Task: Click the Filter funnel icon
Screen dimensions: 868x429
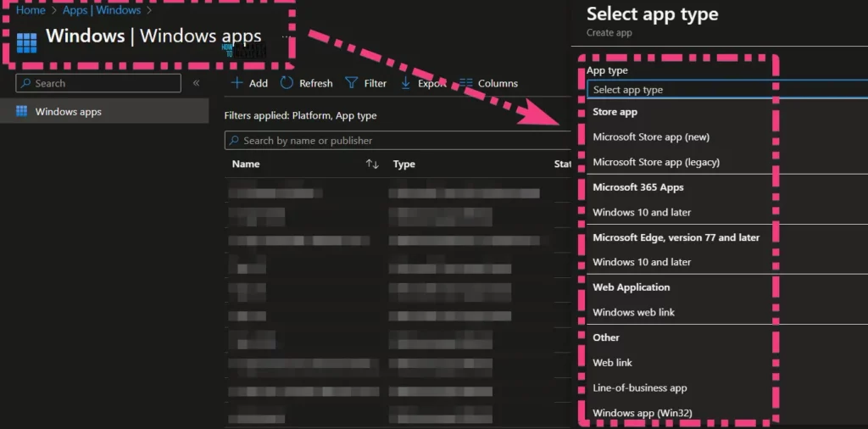Action: (351, 83)
